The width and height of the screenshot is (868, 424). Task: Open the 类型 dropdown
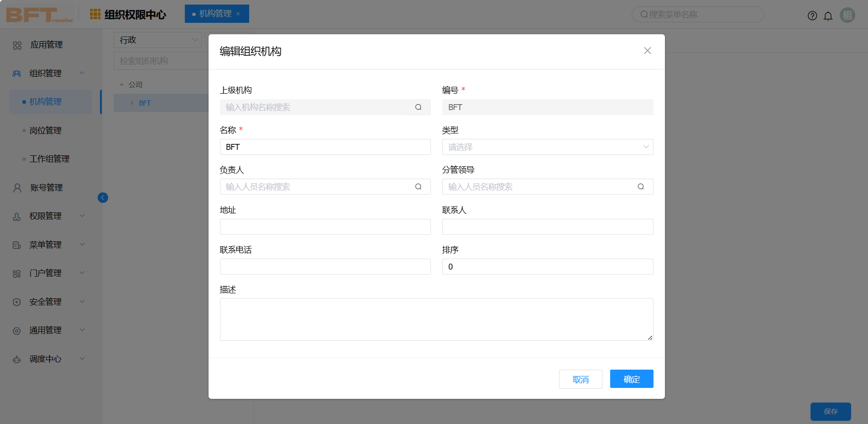[x=547, y=147]
